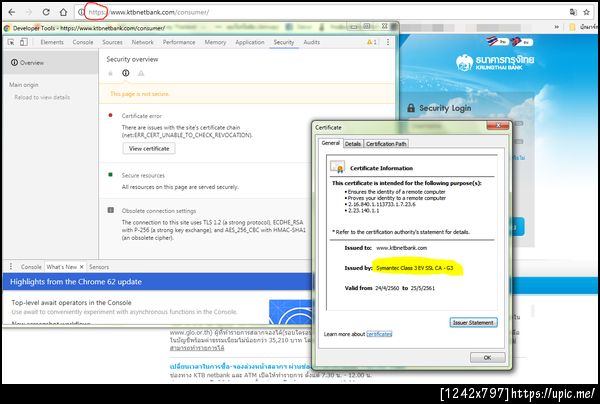Screen dimensions: 600x404
Task: Click the translate page icon
Action: [573, 12]
